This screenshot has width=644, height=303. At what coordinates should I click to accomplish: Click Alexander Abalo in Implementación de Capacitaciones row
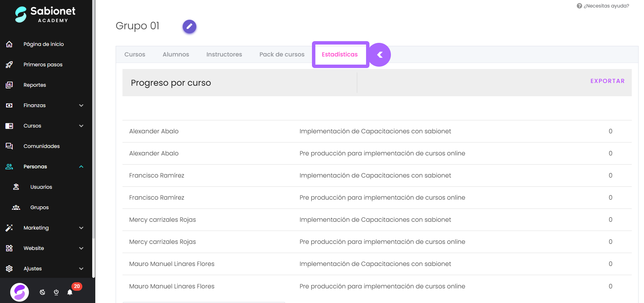click(154, 131)
